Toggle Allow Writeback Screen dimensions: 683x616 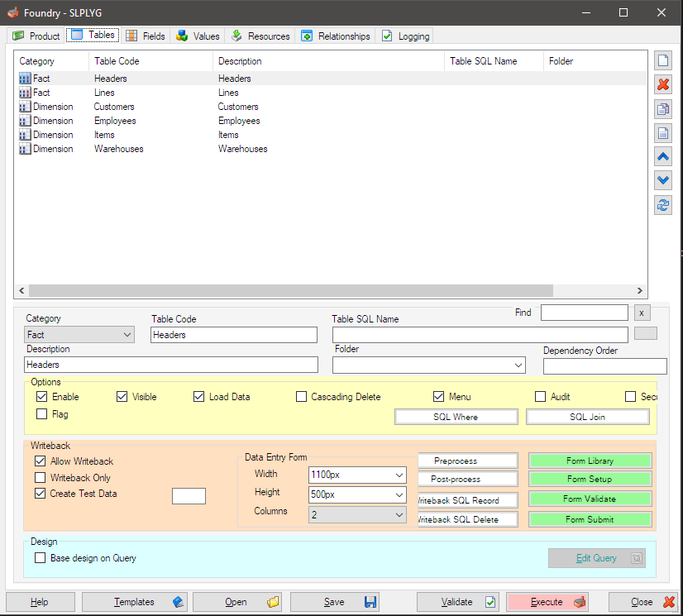click(x=40, y=461)
